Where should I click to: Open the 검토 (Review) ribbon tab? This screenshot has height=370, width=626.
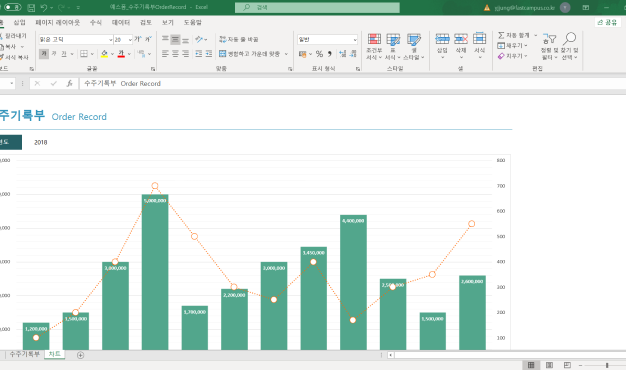(146, 22)
